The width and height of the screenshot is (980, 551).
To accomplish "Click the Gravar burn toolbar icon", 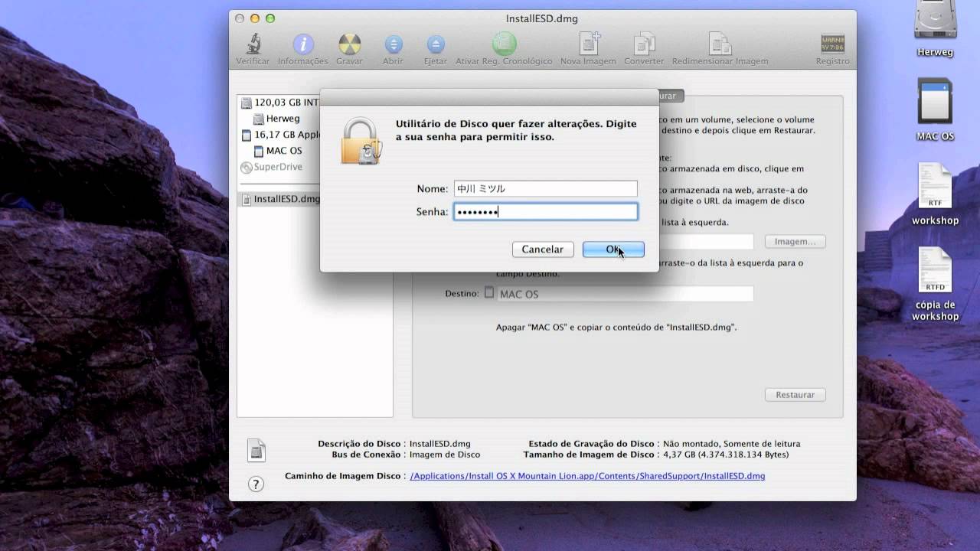I will [x=350, y=44].
